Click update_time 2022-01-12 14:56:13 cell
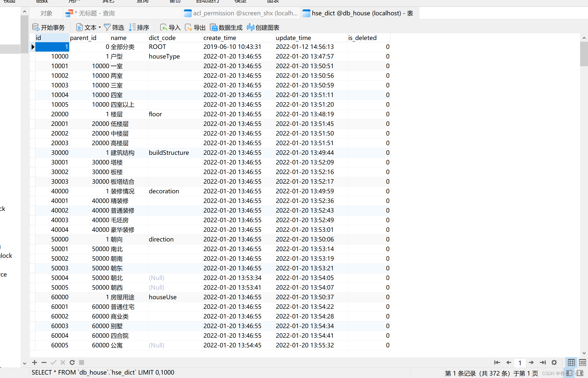Image resolution: width=588 pixels, height=378 pixels. [x=311, y=47]
